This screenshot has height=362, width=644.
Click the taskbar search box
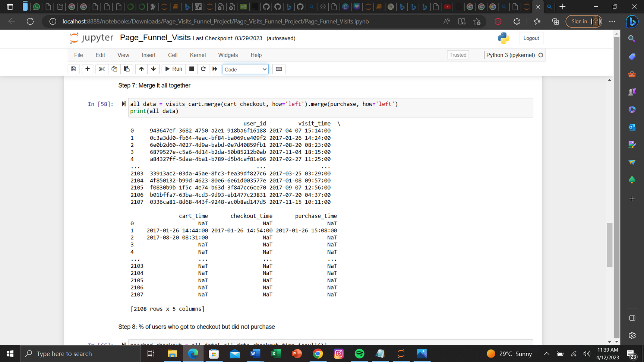click(80, 353)
